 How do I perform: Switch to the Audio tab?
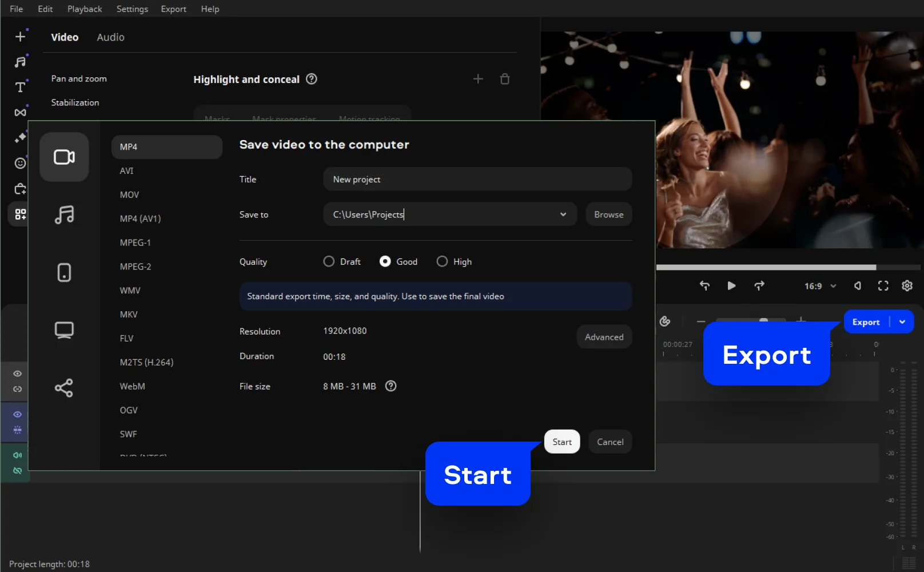click(110, 37)
